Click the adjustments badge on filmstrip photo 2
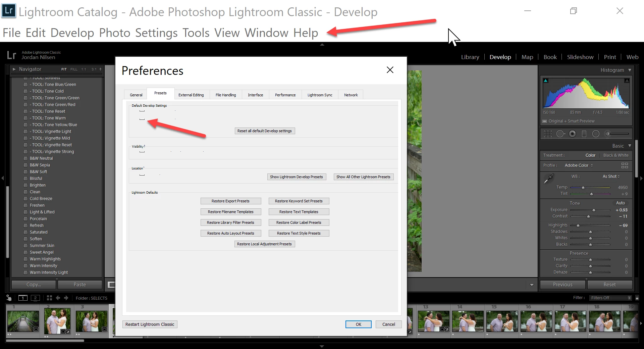 click(68, 332)
